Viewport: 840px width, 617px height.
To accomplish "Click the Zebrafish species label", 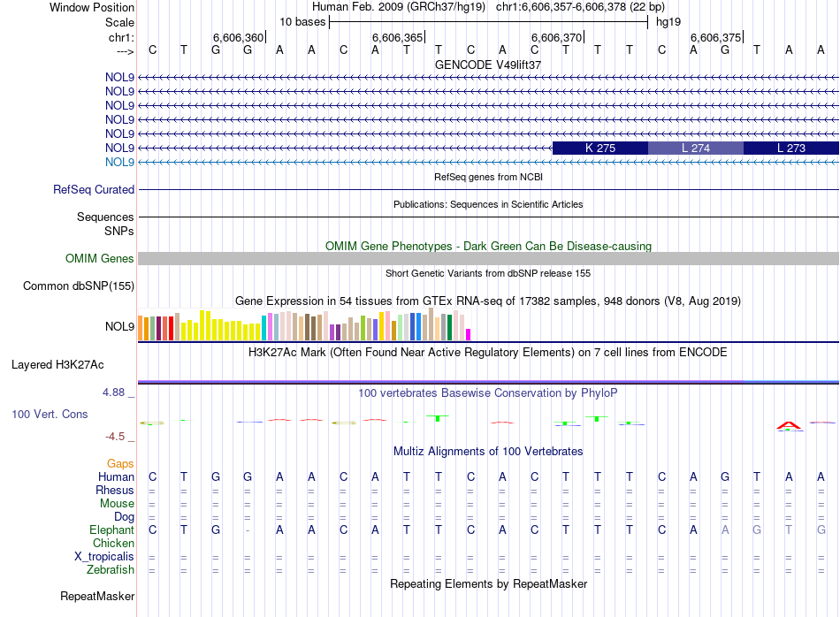I will coord(111,569).
